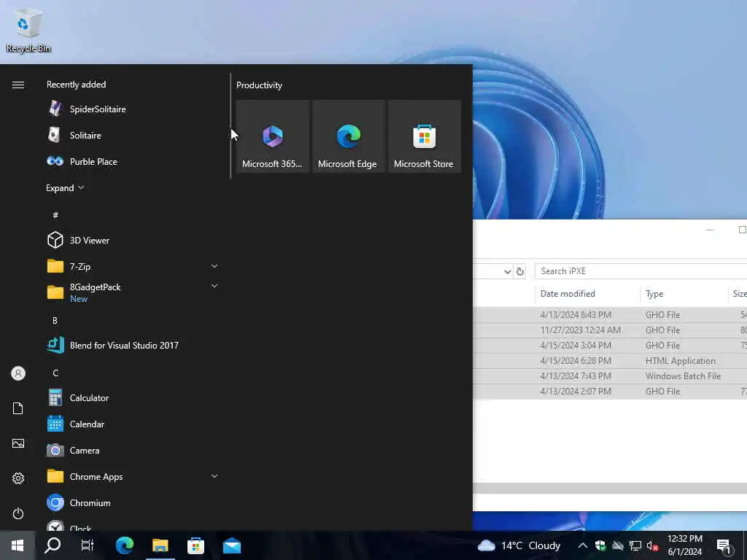
Task: Open the user account icon in Start
Action: (x=18, y=373)
